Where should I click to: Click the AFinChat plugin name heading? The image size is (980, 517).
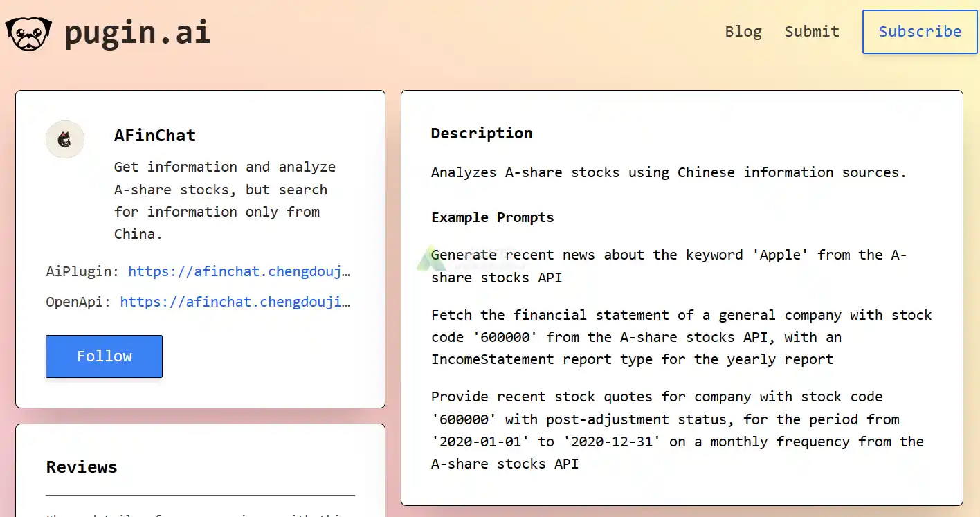pyautogui.click(x=155, y=136)
